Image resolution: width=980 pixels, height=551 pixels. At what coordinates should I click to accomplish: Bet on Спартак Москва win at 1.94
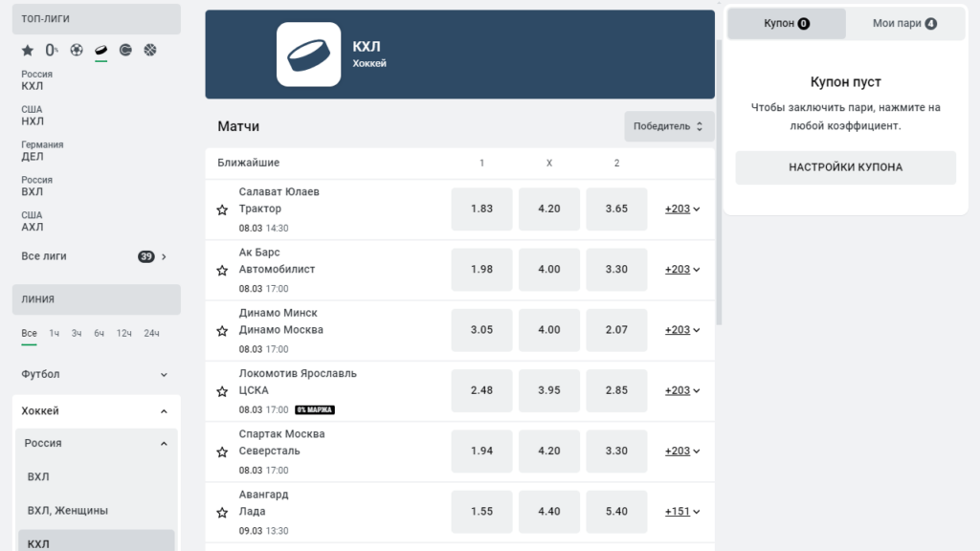(482, 452)
